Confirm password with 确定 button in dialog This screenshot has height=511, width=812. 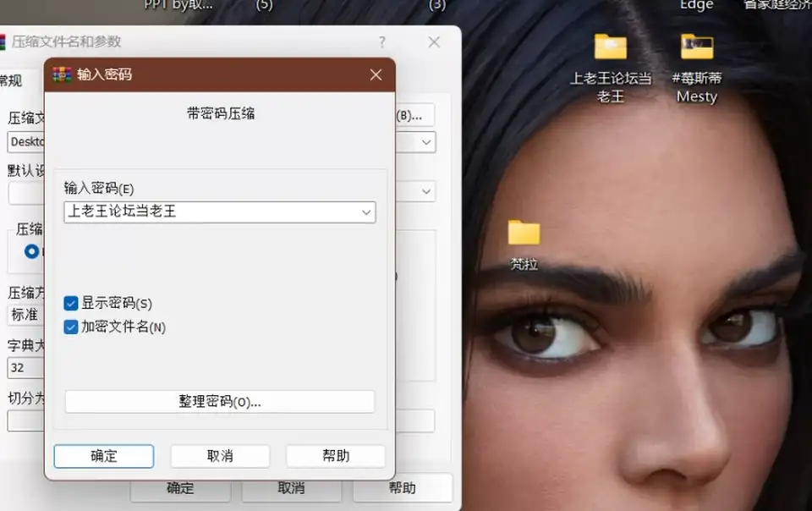pos(103,456)
